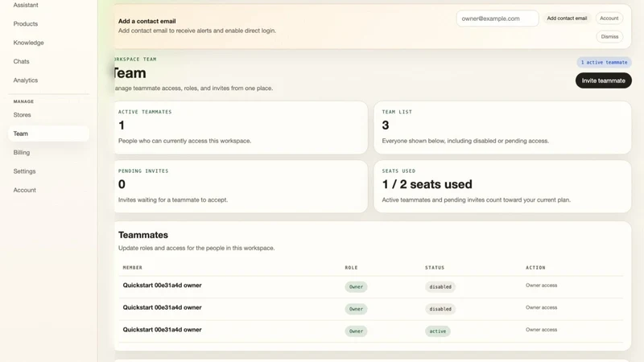Click the active status badge
This screenshot has height=362, width=644.
point(438,331)
